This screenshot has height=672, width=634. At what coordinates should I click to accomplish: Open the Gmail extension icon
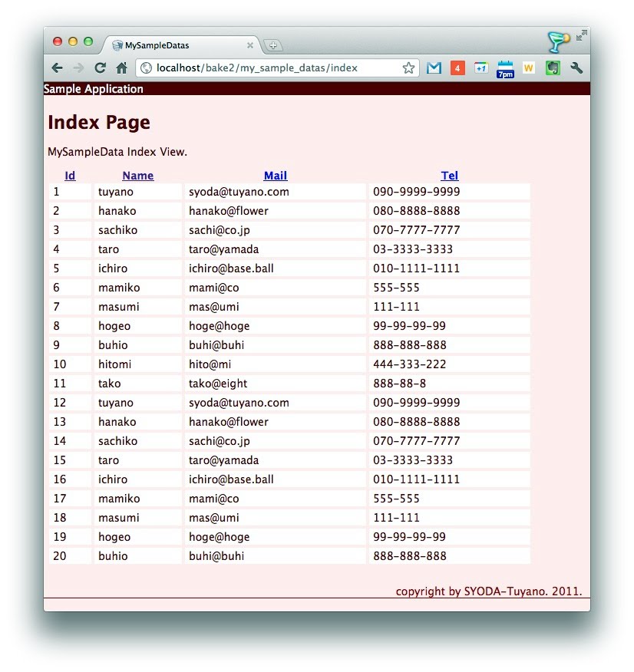434,68
